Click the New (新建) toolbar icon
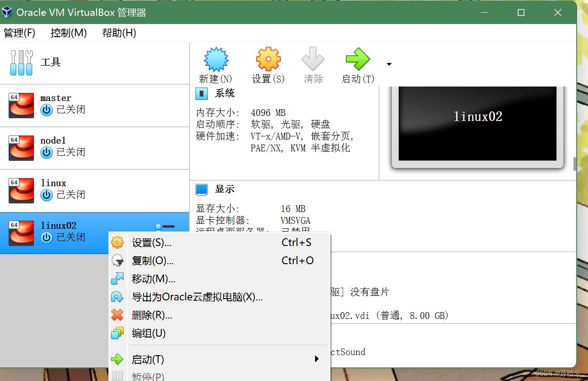This screenshot has width=588, height=381. tap(216, 59)
